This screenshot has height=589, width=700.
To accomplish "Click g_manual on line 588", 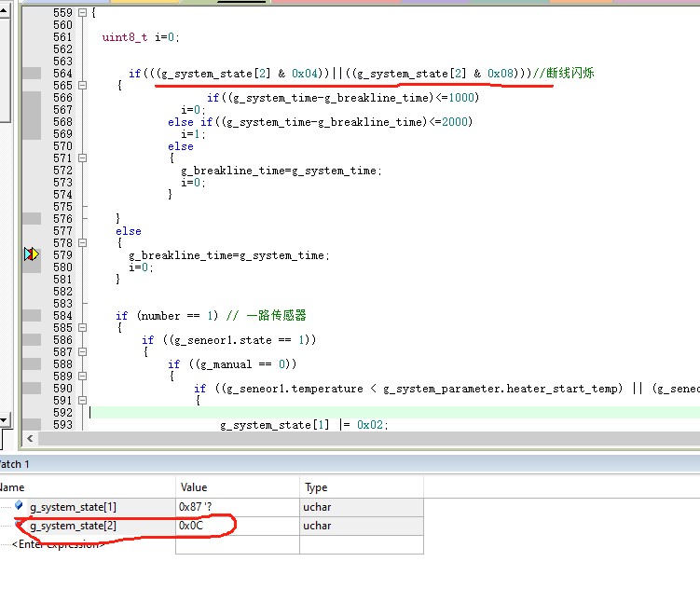I will coord(226,364).
